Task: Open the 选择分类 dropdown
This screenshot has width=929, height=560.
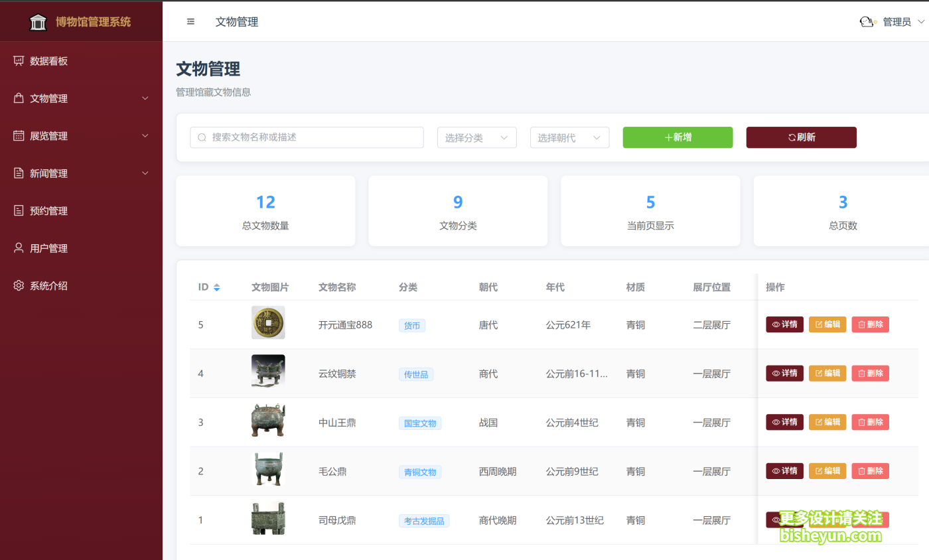Action: 476,137
